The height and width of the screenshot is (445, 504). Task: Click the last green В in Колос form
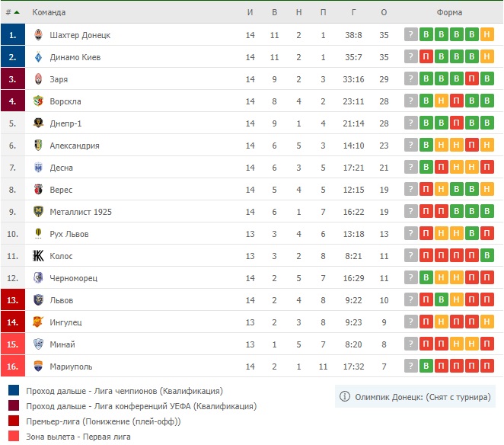[487, 256]
